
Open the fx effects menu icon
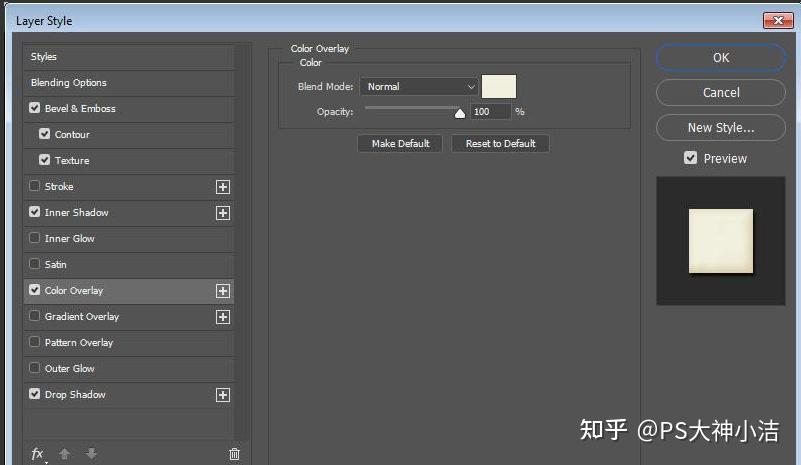(x=37, y=453)
